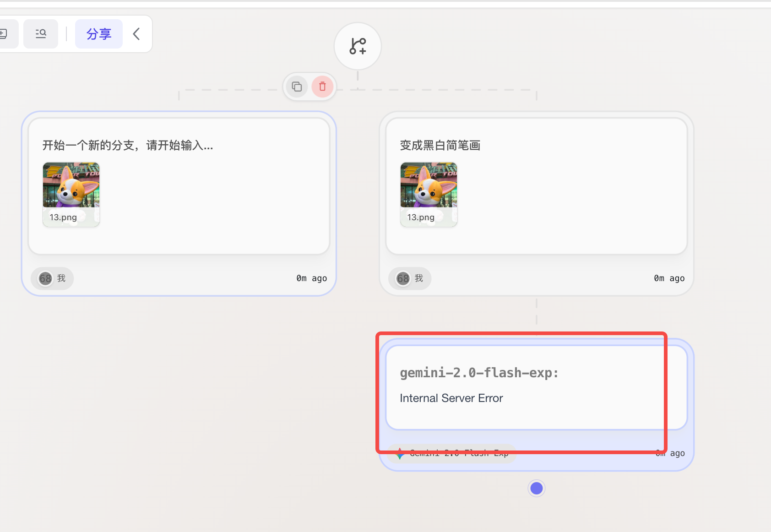This screenshot has width=771, height=532.
Task: Open 13.png thumbnail in the left branch card
Action: (x=71, y=194)
